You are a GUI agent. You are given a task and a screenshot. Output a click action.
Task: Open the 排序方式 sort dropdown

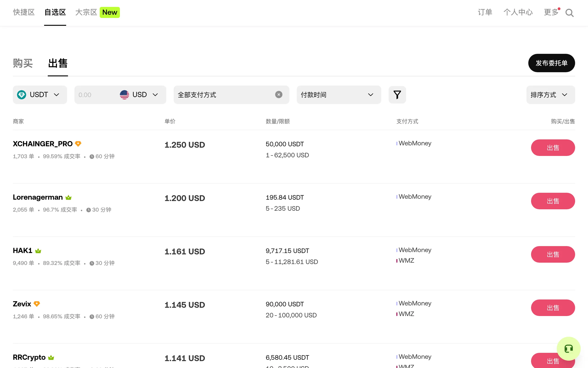[551, 95]
